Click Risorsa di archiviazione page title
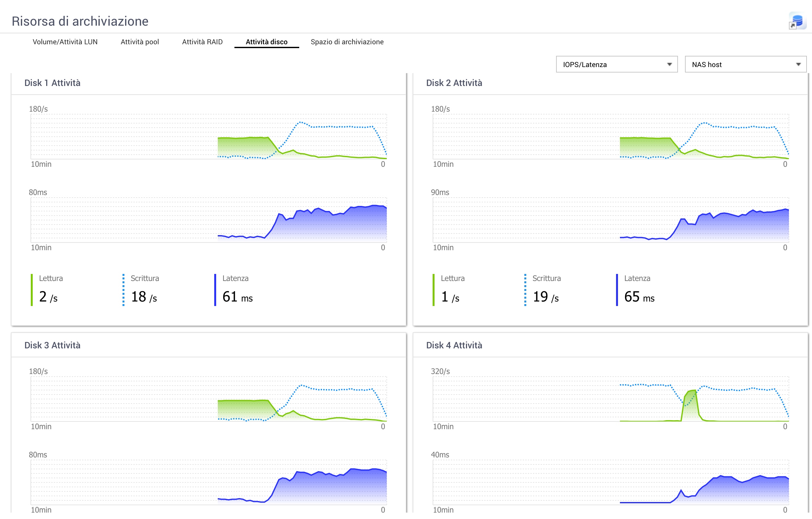The height and width of the screenshot is (519, 812). tap(80, 21)
